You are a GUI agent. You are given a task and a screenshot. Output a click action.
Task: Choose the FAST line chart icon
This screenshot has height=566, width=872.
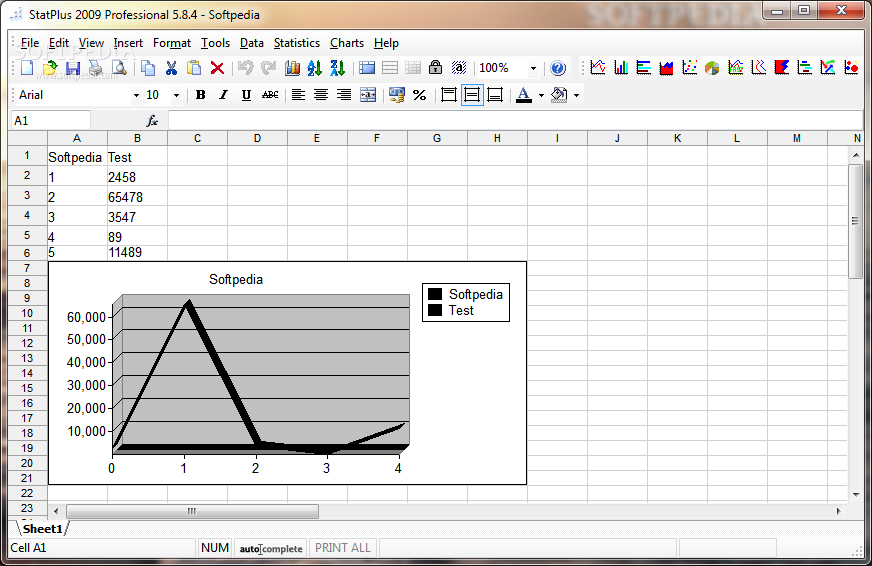click(736, 67)
